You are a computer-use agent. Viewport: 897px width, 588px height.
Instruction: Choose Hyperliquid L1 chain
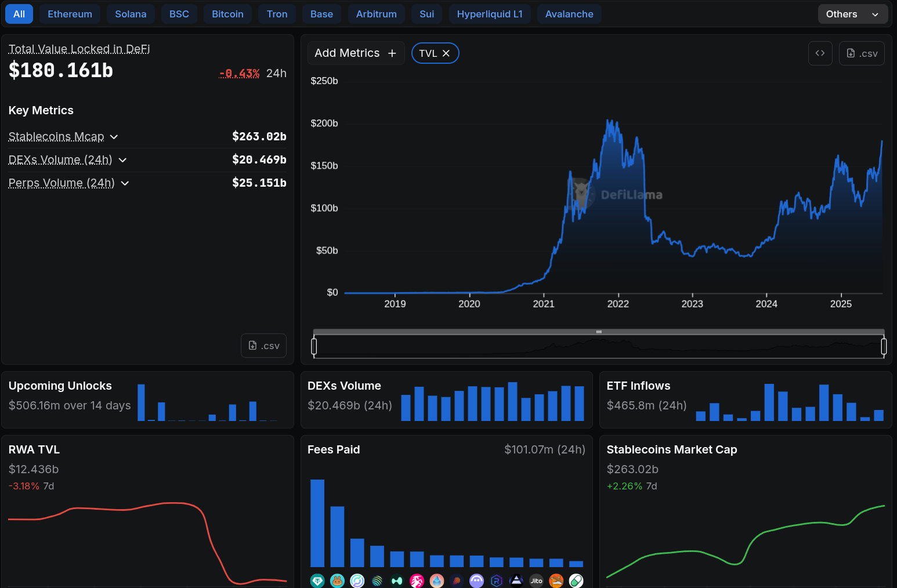tap(490, 14)
